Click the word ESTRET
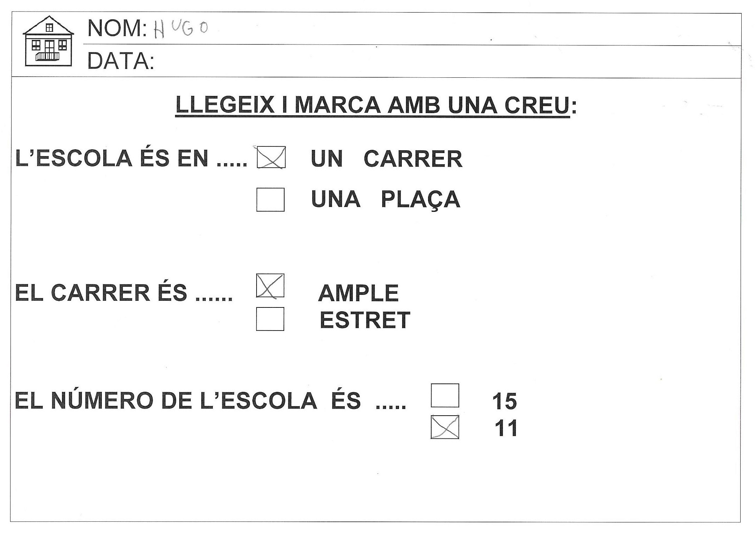756x541 pixels. [x=365, y=320]
